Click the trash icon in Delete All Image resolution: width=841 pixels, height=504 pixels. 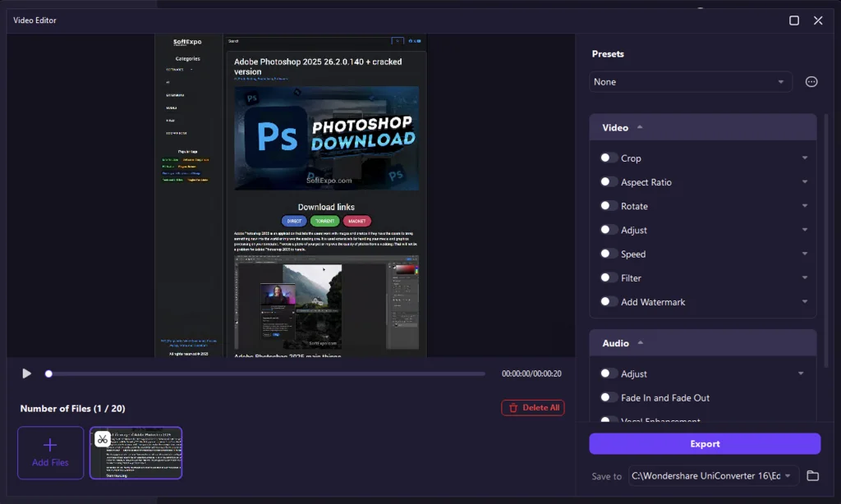[513, 408]
